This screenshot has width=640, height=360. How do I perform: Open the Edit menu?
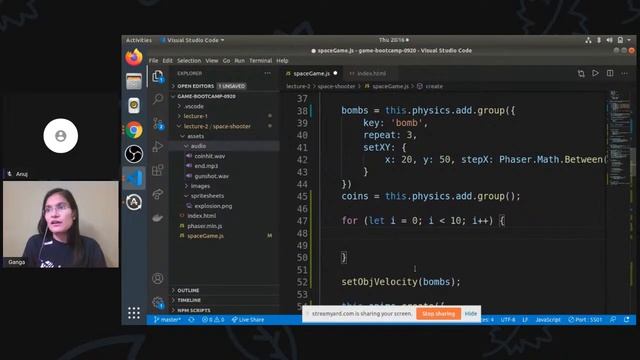tap(167, 60)
